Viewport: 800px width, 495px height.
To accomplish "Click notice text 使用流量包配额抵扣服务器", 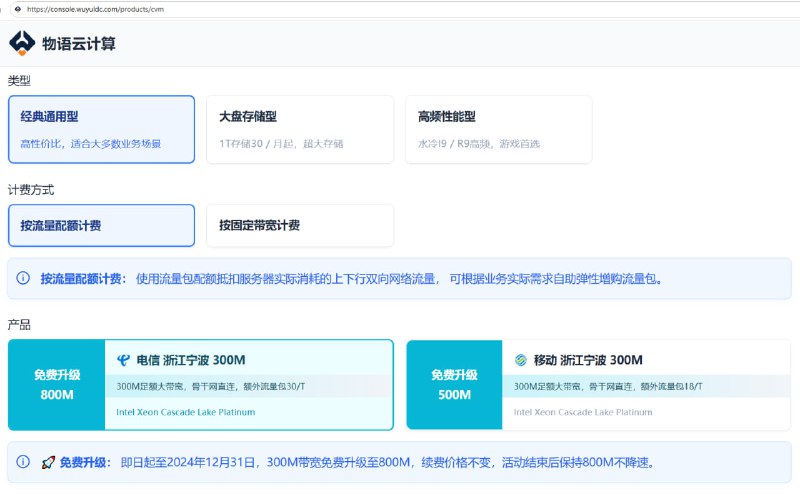I will pos(399,279).
